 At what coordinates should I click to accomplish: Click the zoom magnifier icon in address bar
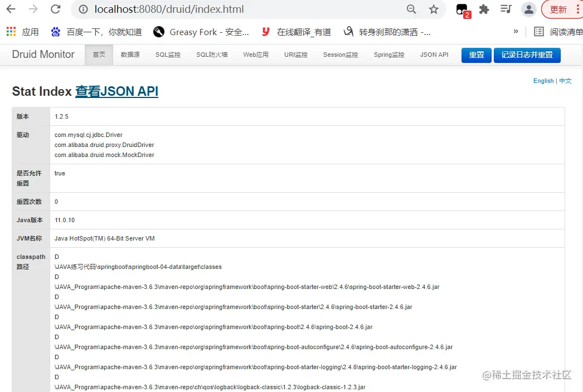pos(411,9)
